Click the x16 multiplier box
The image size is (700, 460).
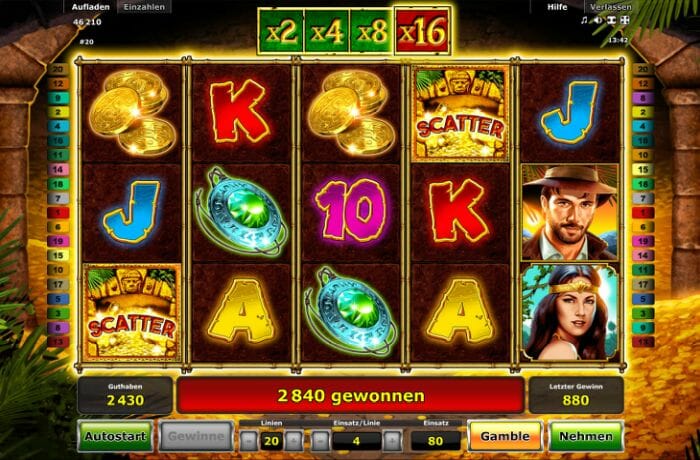[x=422, y=31]
